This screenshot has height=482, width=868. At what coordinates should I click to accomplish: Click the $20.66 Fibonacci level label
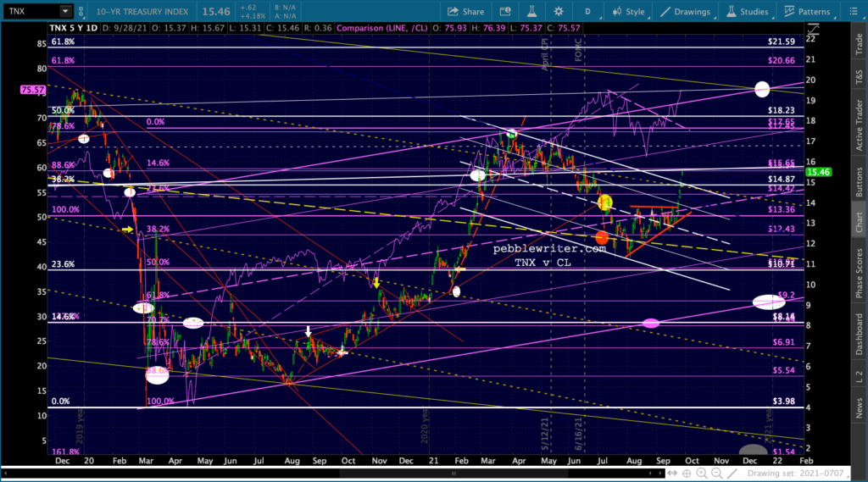[x=781, y=60]
